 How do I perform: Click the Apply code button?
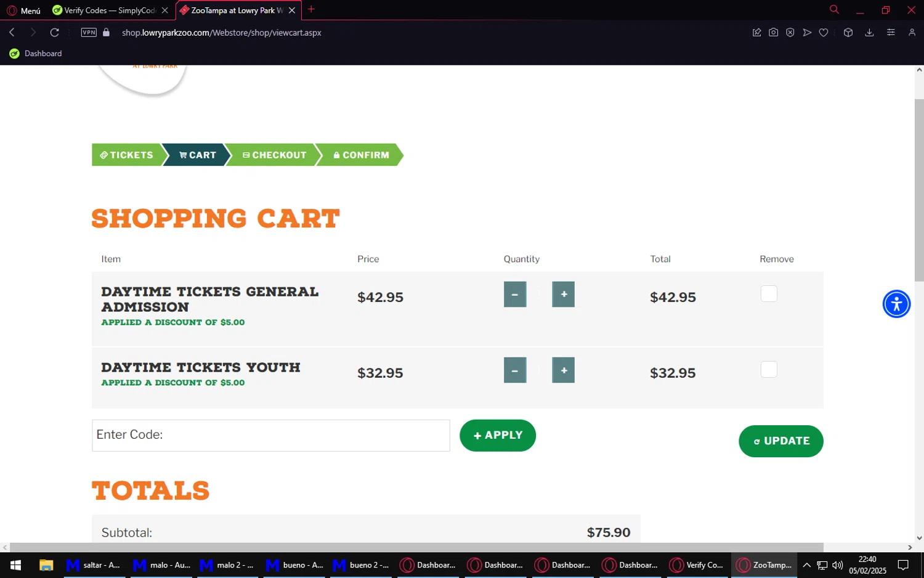498,436
